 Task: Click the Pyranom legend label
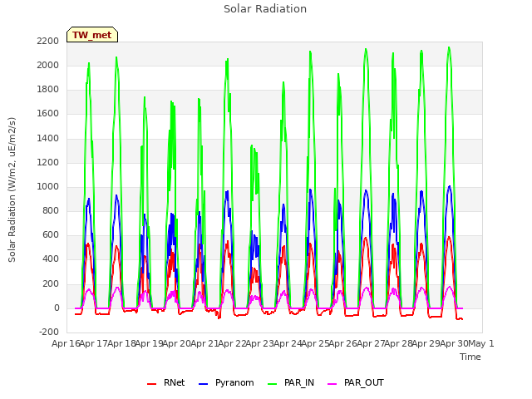point(234,382)
